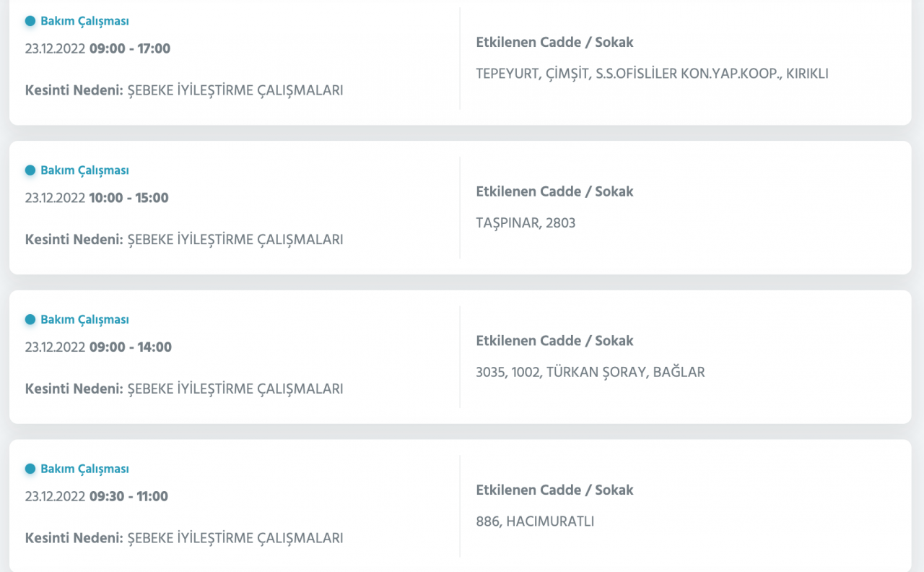
Task: Click the blue dot on the 10:00 - 15:00 outage
Action: tap(30, 170)
